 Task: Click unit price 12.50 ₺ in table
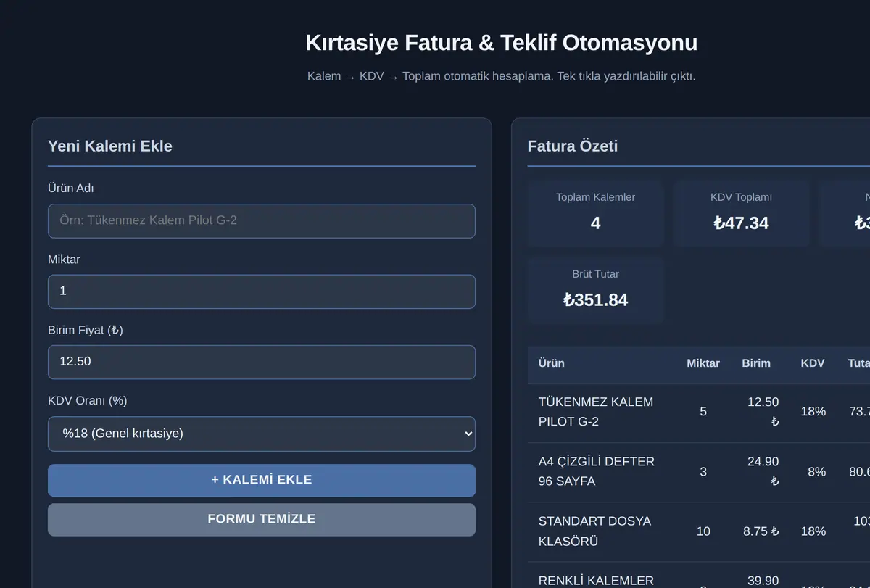[763, 412]
